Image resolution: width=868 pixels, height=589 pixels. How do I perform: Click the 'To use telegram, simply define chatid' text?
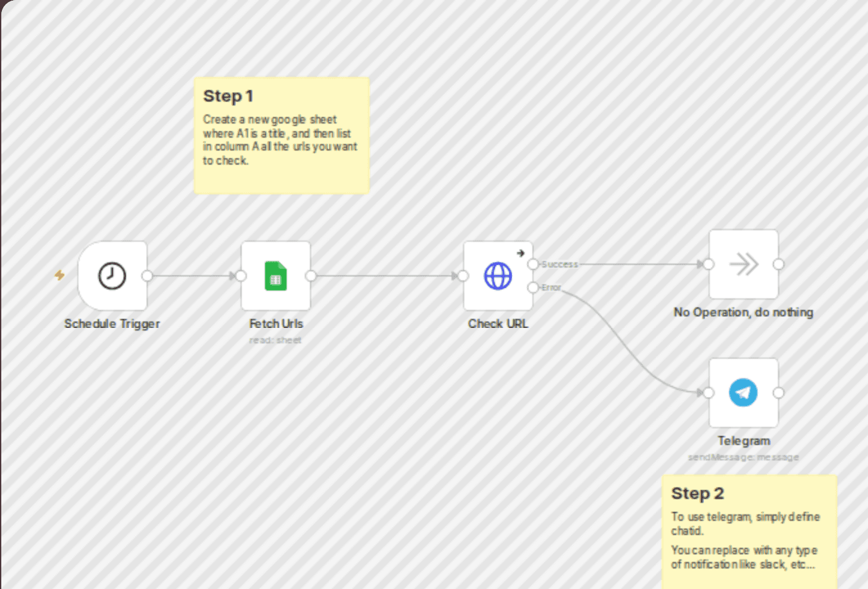coord(746,523)
